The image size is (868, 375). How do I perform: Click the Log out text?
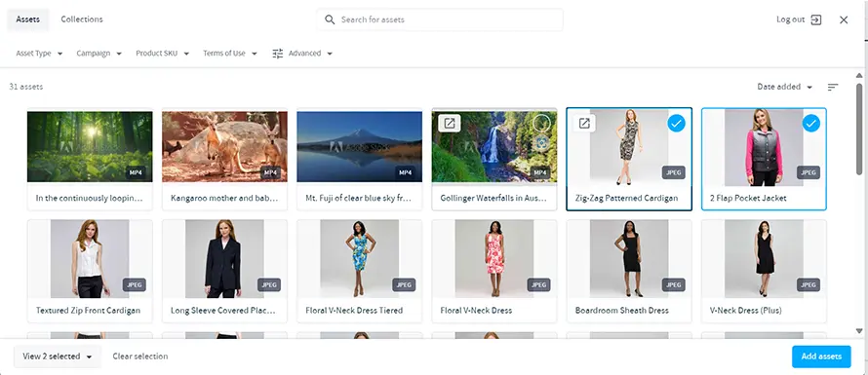(791, 19)
